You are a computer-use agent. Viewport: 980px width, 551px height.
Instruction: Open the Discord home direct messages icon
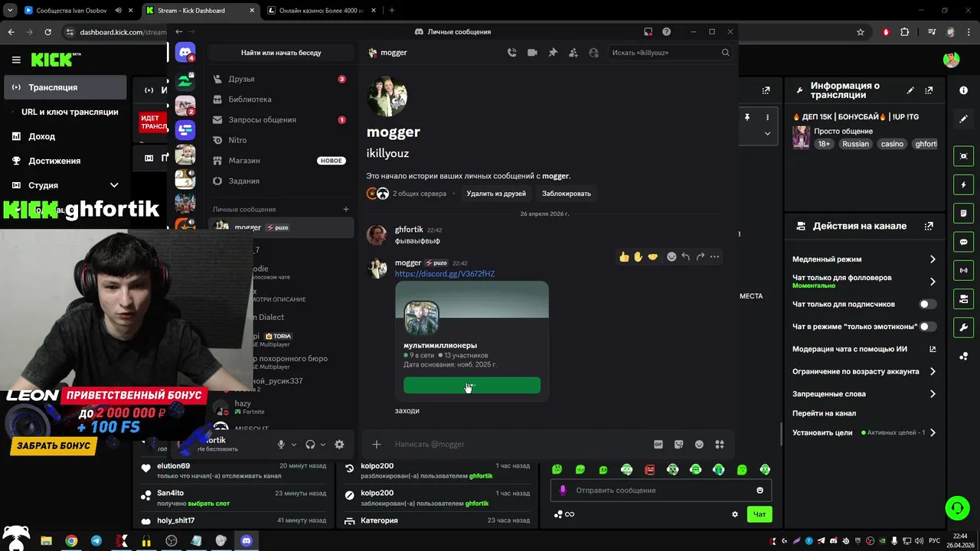click(185, 53)
